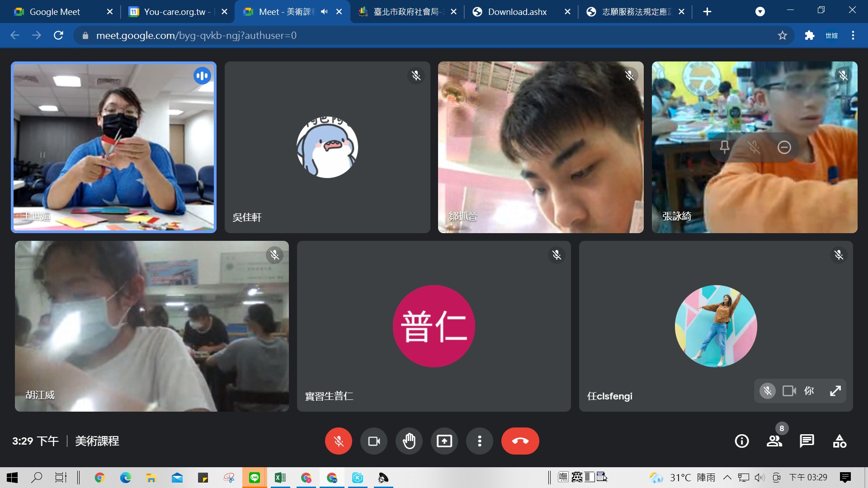Open Chrome tab search dropdown arrow
The image size is (868, 488).
[x=760, y=12]
